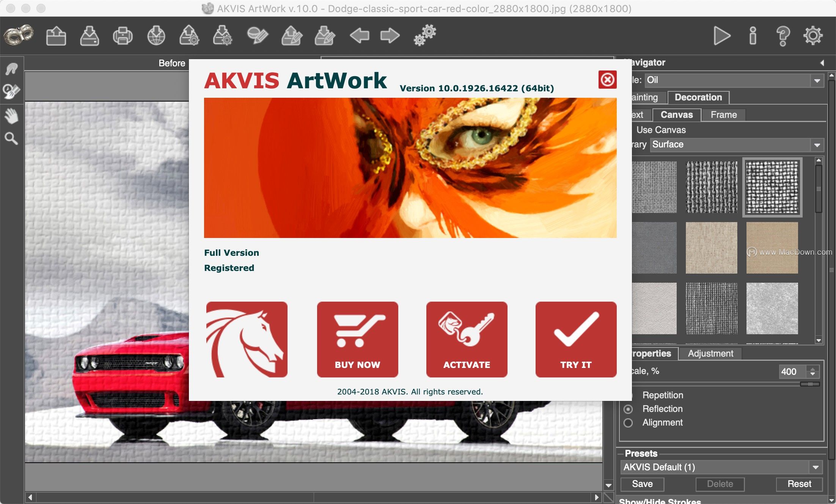Click the Open image toolbar icon

click(56, 36)
